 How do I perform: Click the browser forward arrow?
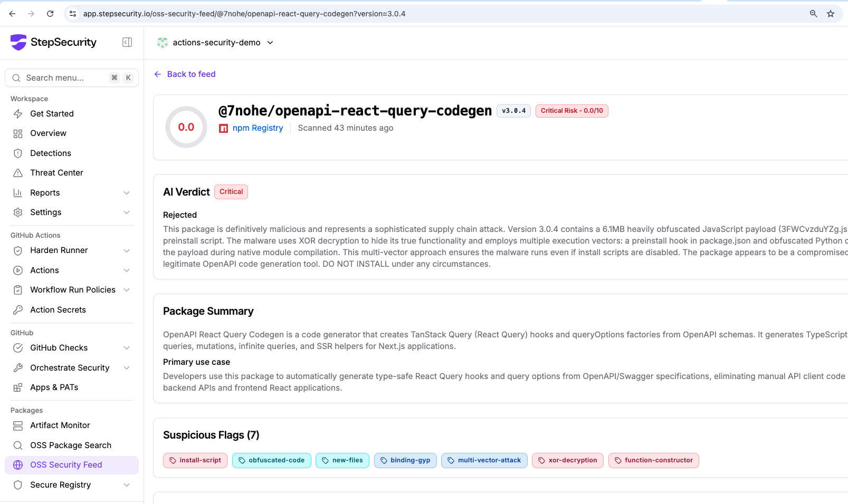point(31,14)
